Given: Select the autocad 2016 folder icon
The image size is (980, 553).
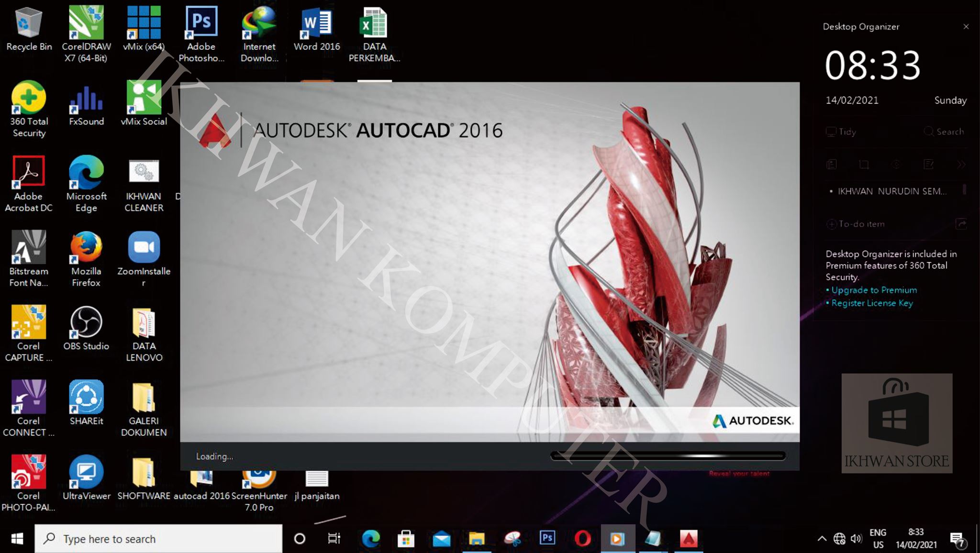Looking at the screenshot, I should pyautogui.click(x=201, y=486).
